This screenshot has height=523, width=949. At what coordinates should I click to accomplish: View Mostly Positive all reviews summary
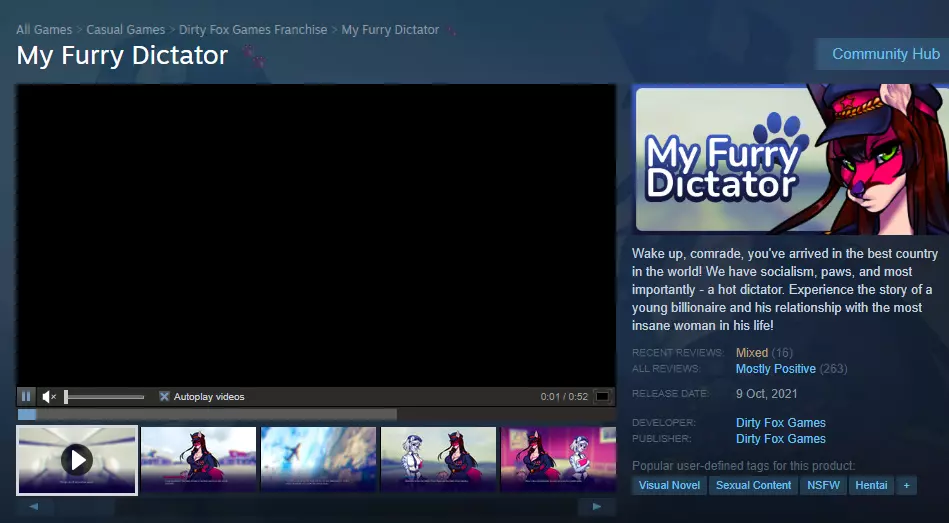[x=776, y=369]
